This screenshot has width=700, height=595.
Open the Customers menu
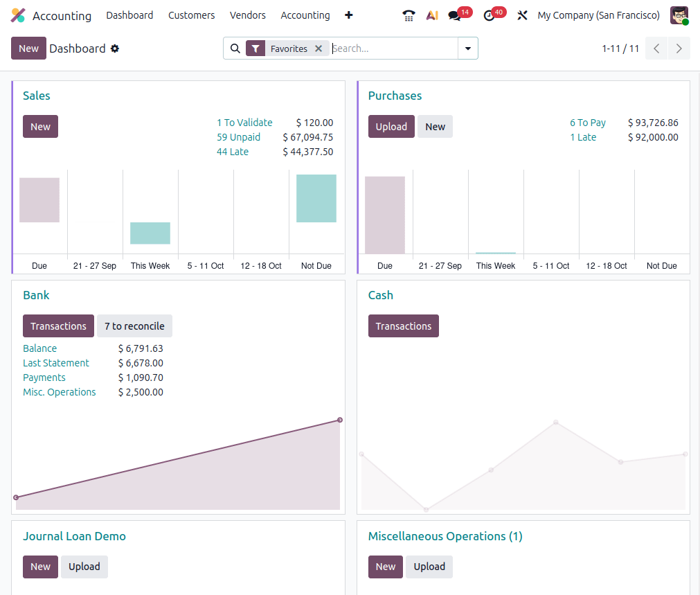(191, 15)
